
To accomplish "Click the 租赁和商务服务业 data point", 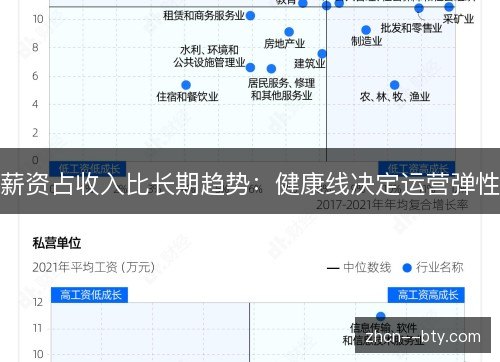I will coord(250,16).
